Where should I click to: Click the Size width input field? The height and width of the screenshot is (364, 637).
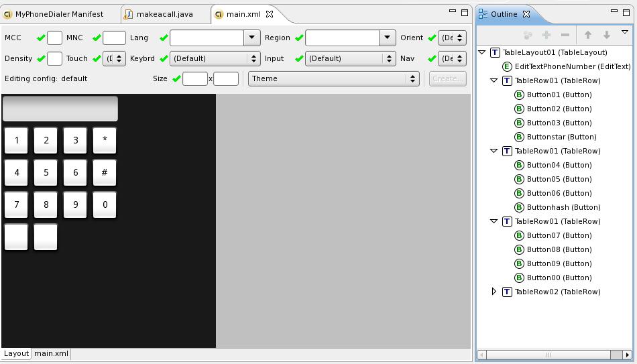195,79
